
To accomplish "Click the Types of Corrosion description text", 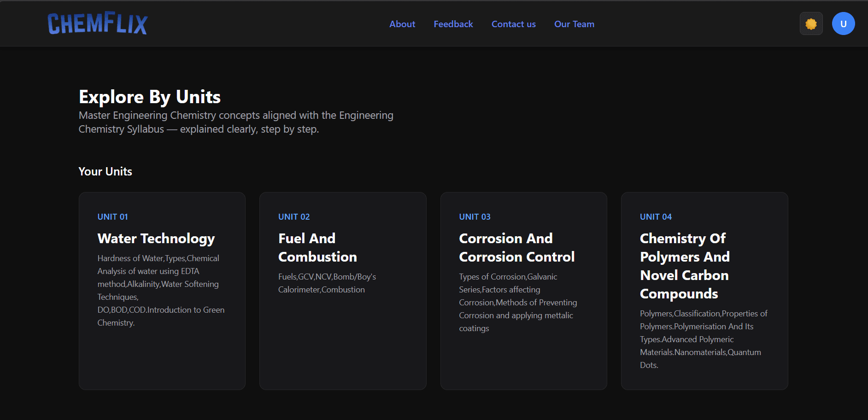I will tap(517, 303).
